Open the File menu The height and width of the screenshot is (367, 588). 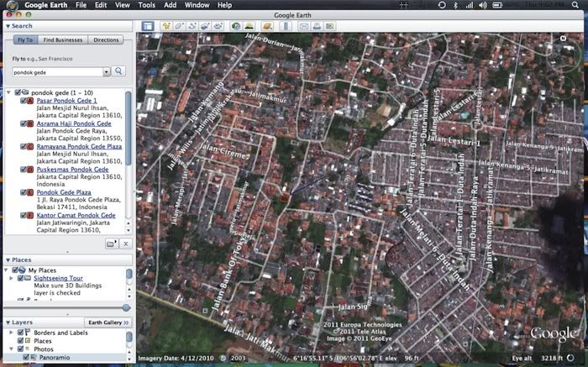click(x=81, y=5)
